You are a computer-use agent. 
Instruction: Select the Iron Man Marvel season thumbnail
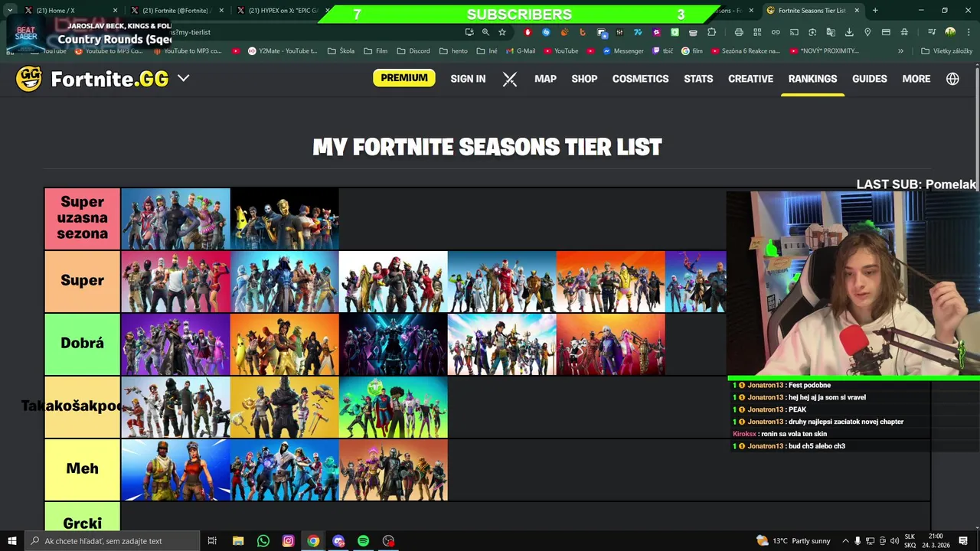501,282
